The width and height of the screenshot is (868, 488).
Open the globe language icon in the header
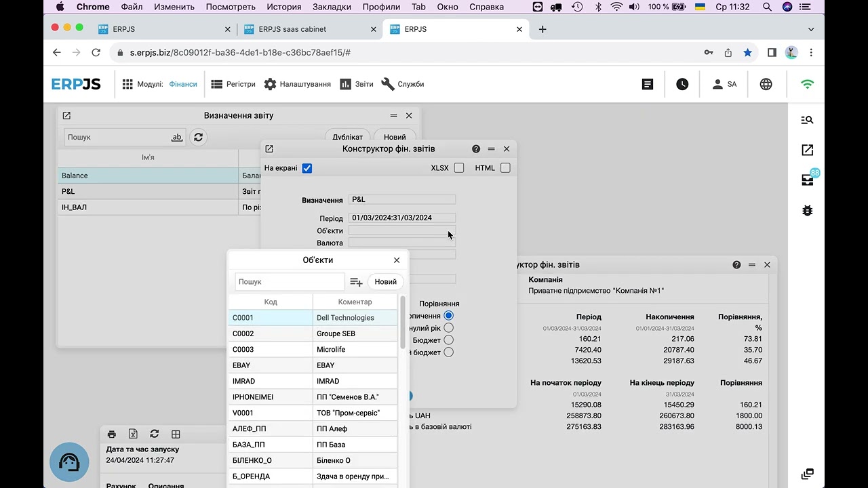[766, 84]
